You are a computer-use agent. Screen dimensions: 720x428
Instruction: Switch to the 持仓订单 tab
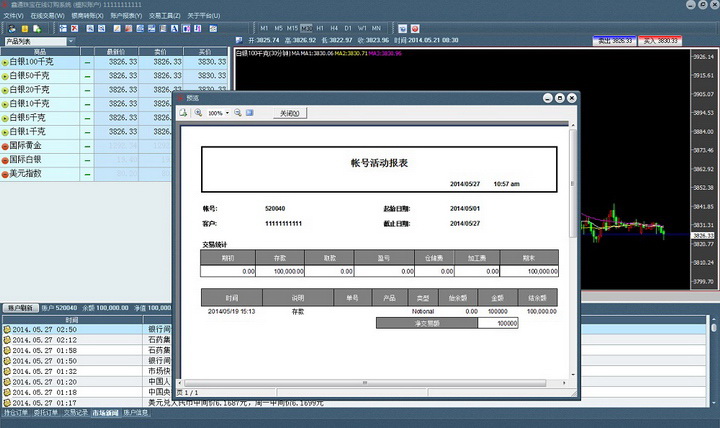point(16,413)
